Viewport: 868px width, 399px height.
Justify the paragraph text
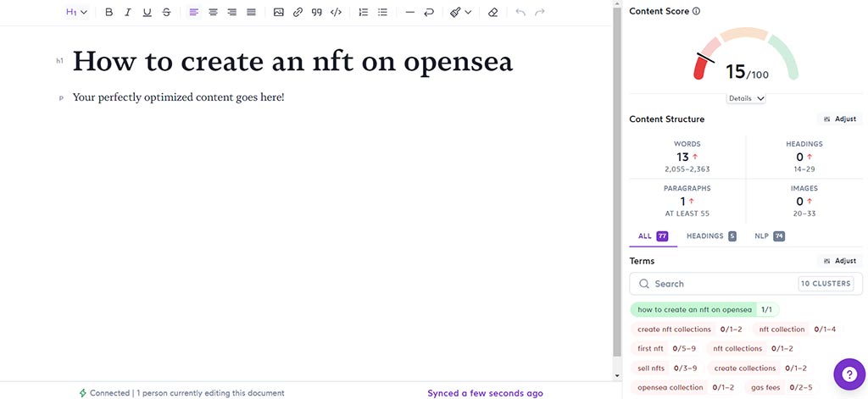(251, 13)
